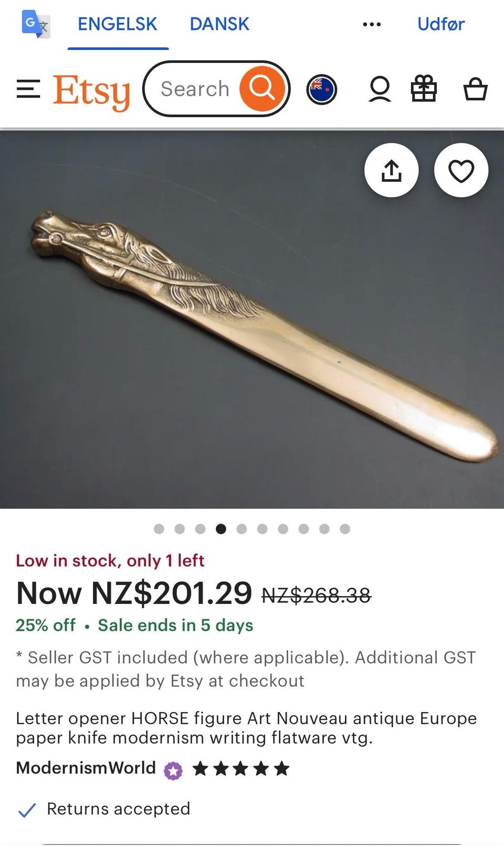Click the Google Translate logo icon
504x846 pixels.
(x=36, y=24)
